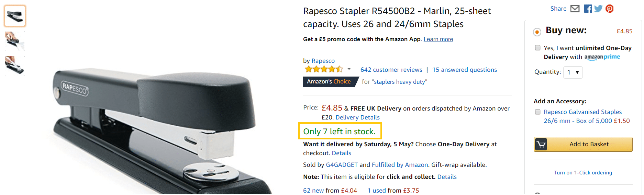Viewport: 644px width, 195px height.
Task: Click the basket cart icon
Action: (541, 145)
